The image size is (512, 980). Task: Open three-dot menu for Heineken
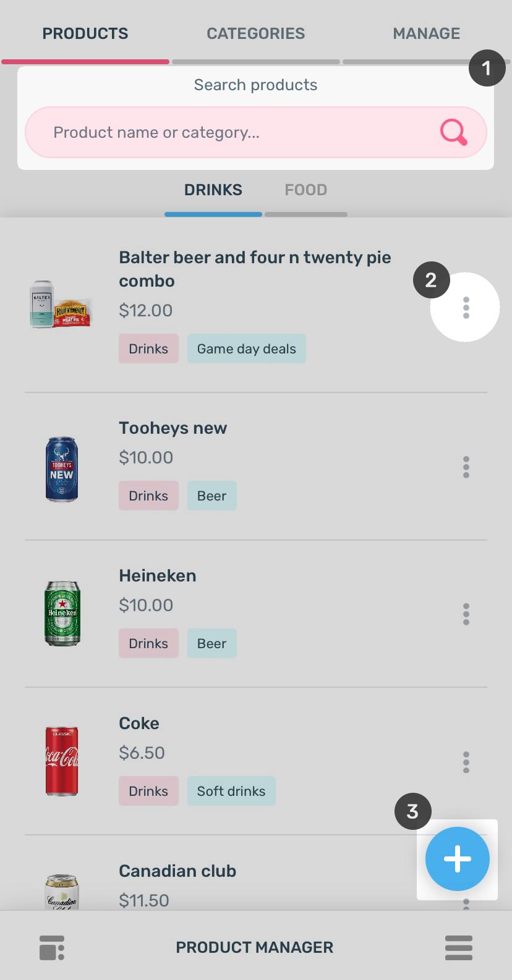pyautogui.click(x=466, y=614)
